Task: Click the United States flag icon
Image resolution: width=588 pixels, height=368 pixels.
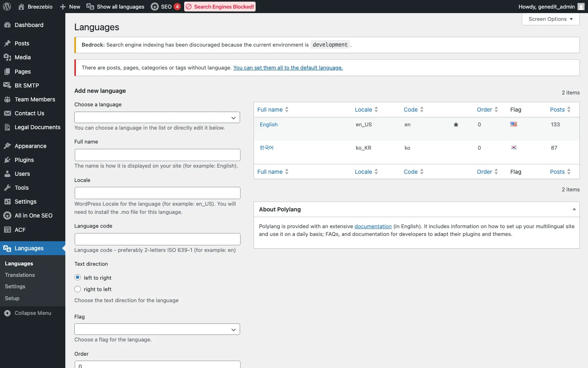Action: (514, 124)
